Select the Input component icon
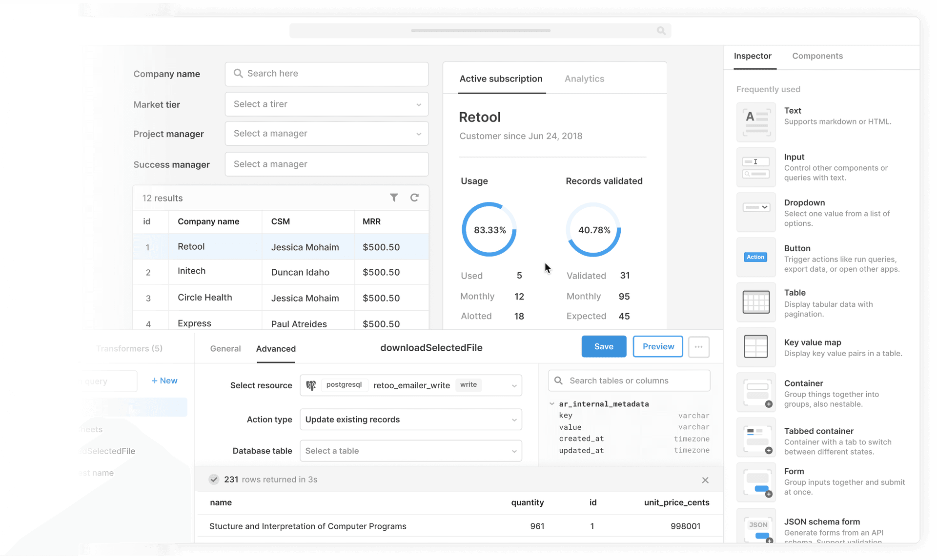This screenshot has height=560, width=937. point(756,167)
